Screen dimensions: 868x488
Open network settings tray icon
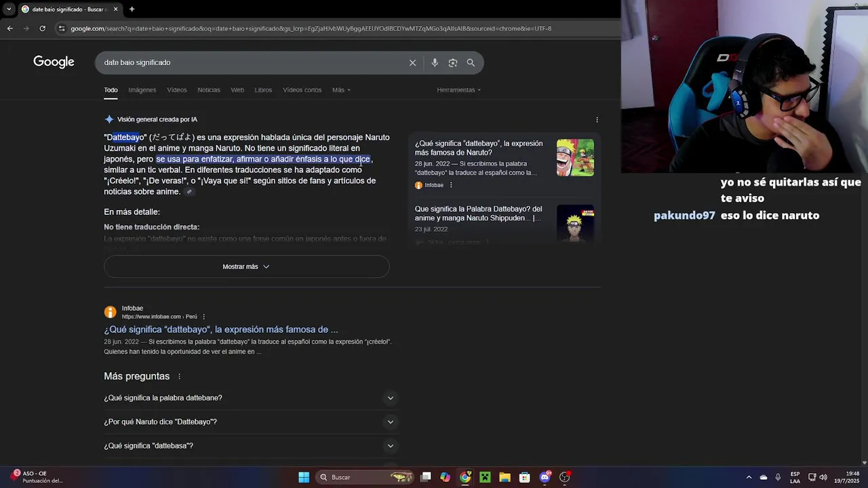(x=812, y=477)
